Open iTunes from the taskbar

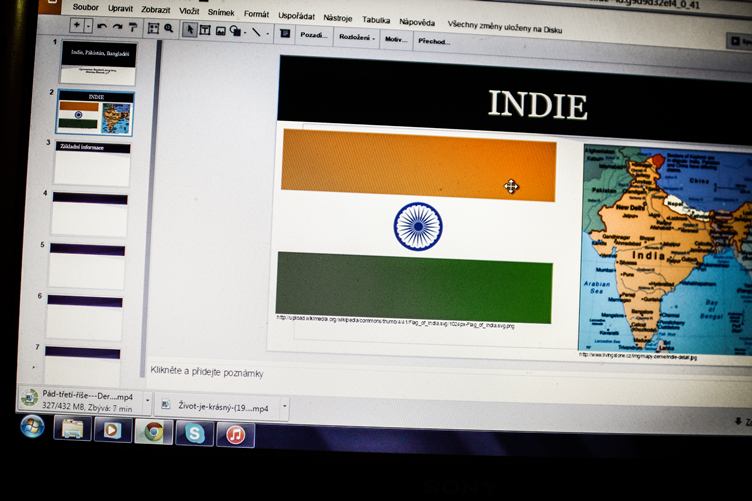pyautogui.click(x=235, y=435)
